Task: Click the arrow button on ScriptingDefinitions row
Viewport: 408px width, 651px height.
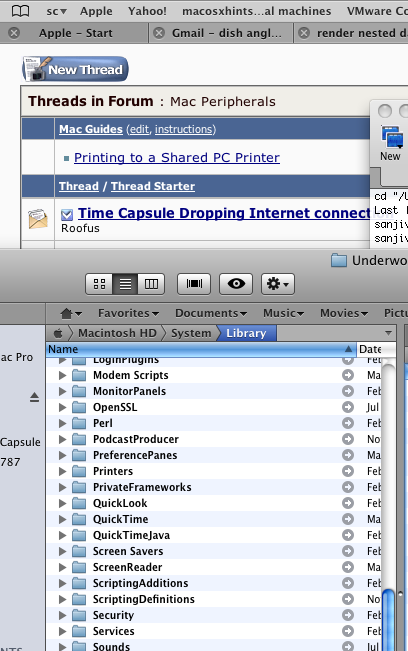Action: pyautogui.click(x=348, y=599)
